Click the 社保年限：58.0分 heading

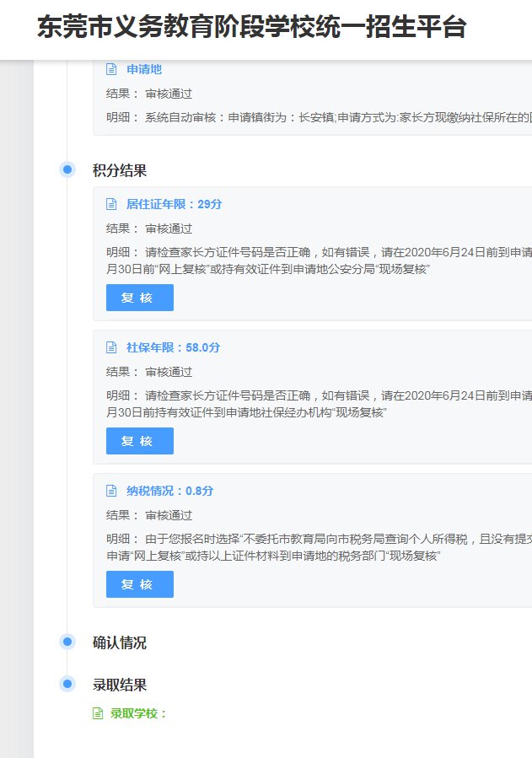pyautogui.click(x=173, y=347)
